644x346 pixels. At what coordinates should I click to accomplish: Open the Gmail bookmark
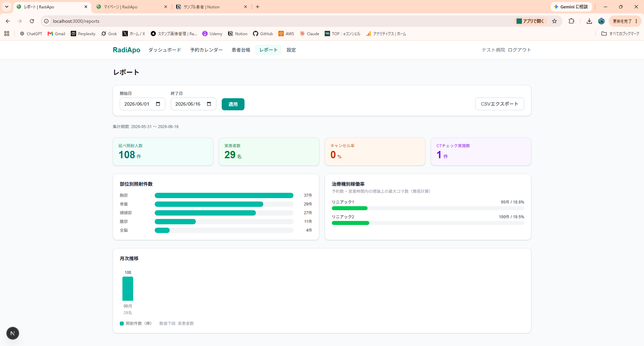[x=56, y=34]
